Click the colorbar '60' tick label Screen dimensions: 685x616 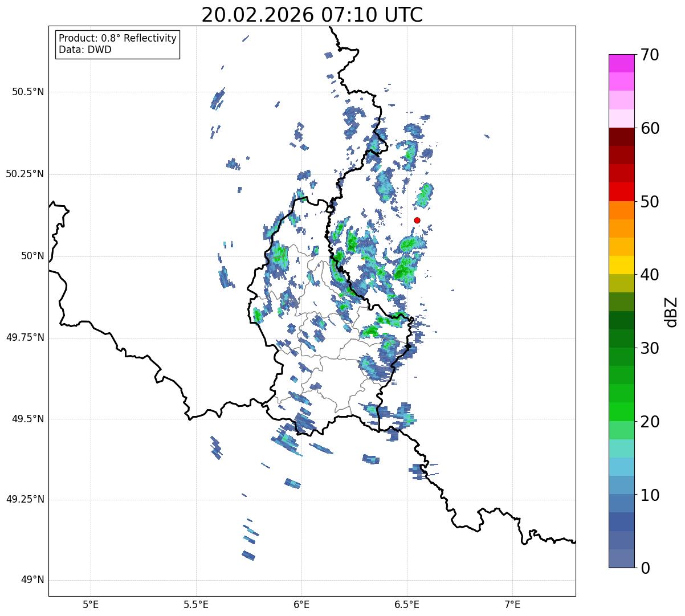pos(650,128)
